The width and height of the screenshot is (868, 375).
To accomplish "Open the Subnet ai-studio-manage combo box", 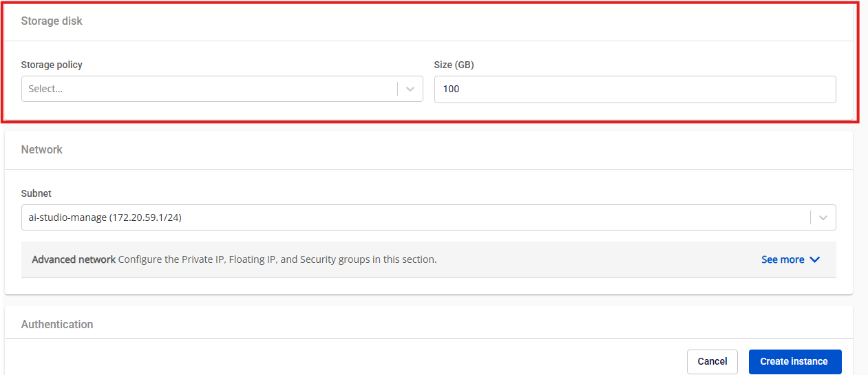I will click(413, 217).
